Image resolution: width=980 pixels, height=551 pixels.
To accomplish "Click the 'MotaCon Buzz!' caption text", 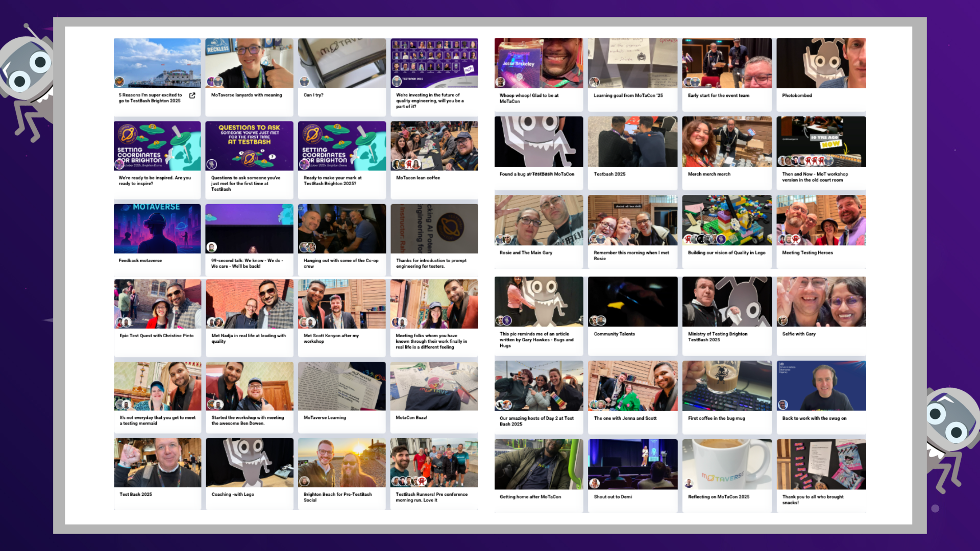I will 411,417.
